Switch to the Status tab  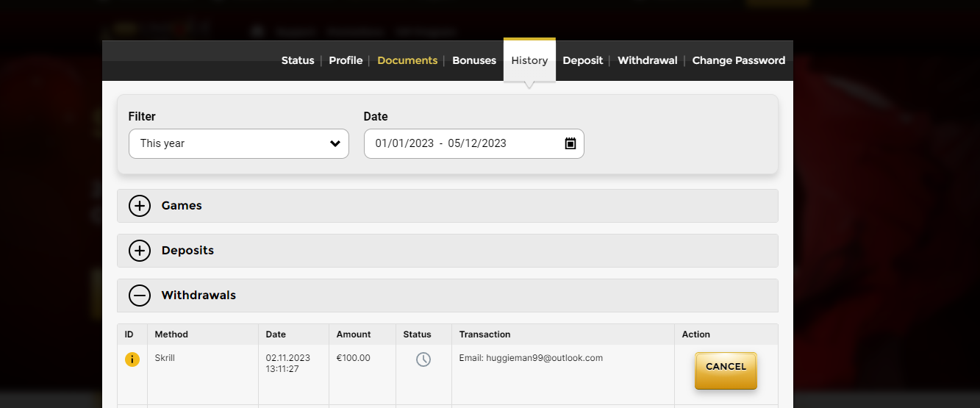[297, 60]
